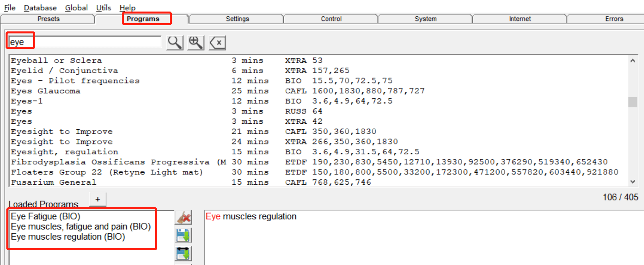The width and height of the screenshot is (644, 265).
Task: Click the floppy disk save icon without the double arrow
Action: pos(183,236)
